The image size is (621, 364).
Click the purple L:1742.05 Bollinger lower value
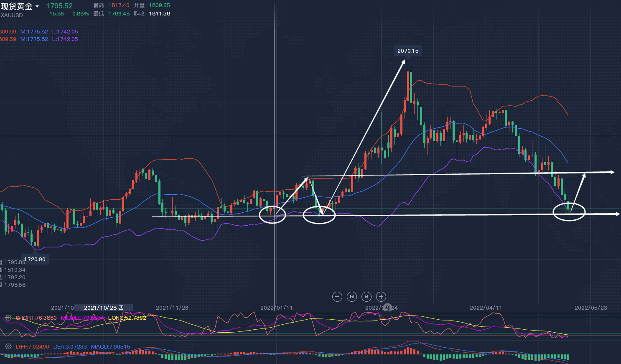[65, 32]
